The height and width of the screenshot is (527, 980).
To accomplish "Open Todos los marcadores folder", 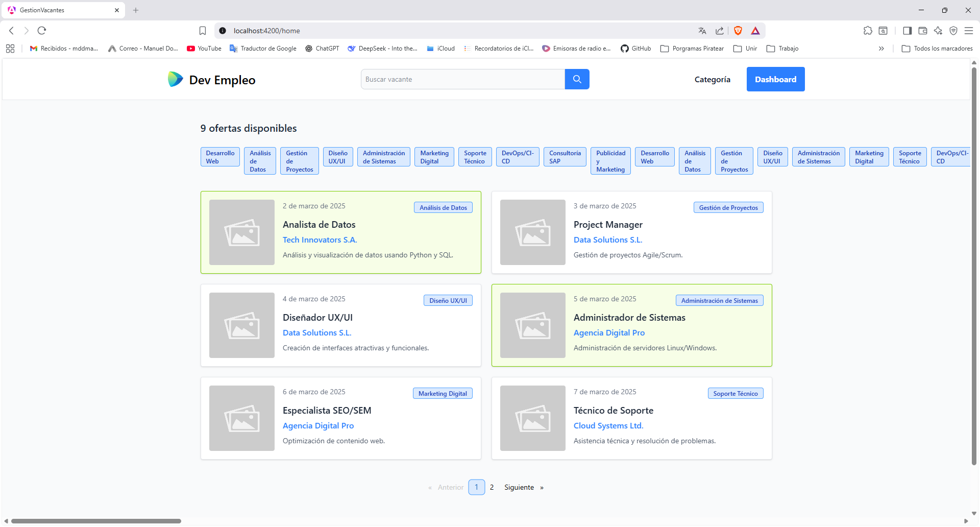I will tap(937, 49).
